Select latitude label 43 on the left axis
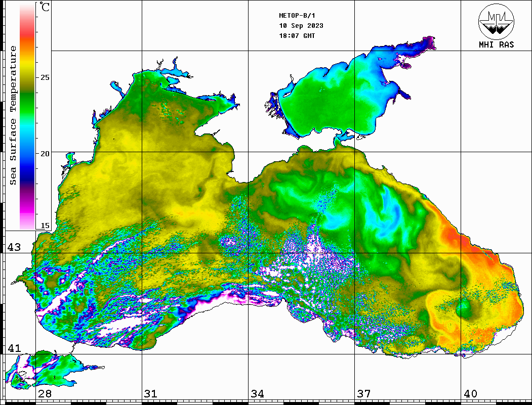 pyautogui.click(x=14, y=247)
